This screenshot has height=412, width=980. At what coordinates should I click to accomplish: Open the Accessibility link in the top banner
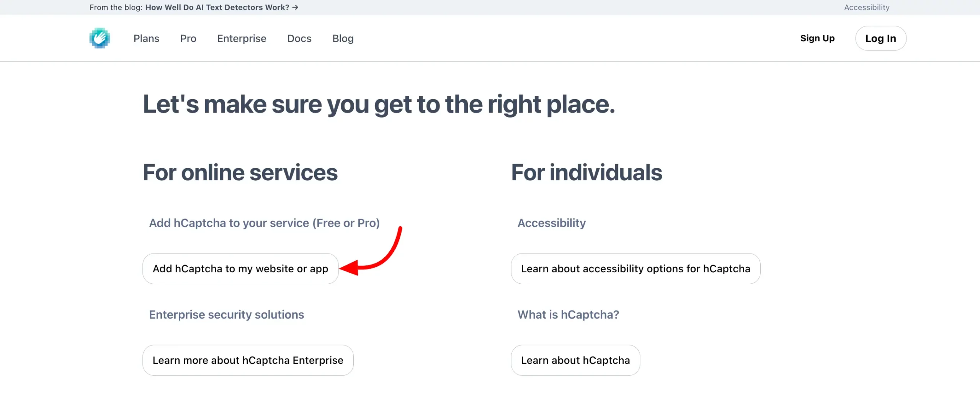point(866,7)
